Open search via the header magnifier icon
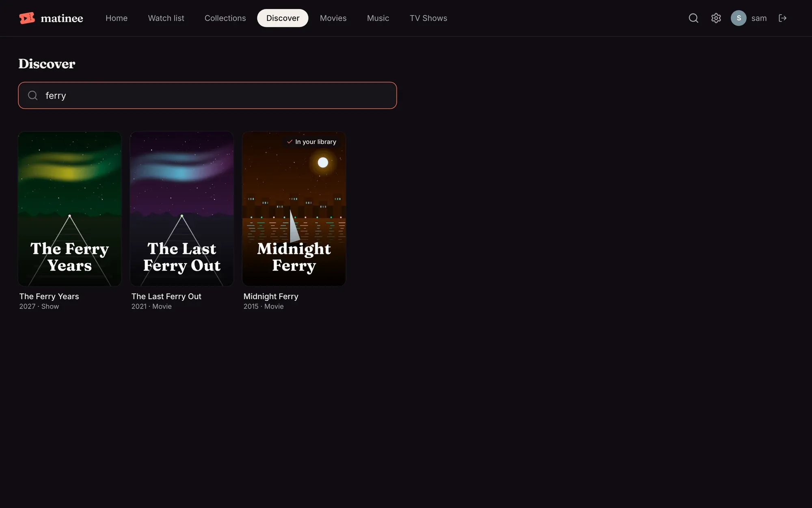 point(693,18)
